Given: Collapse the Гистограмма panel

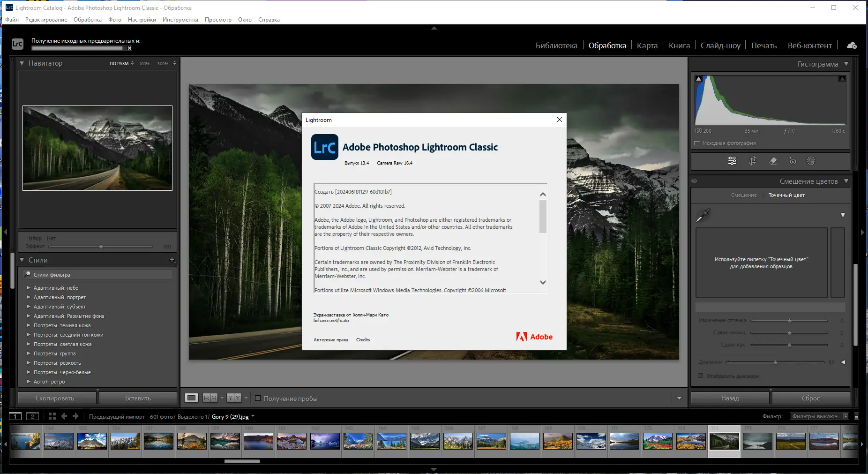Looking at the screenshot, I should 846,64.
